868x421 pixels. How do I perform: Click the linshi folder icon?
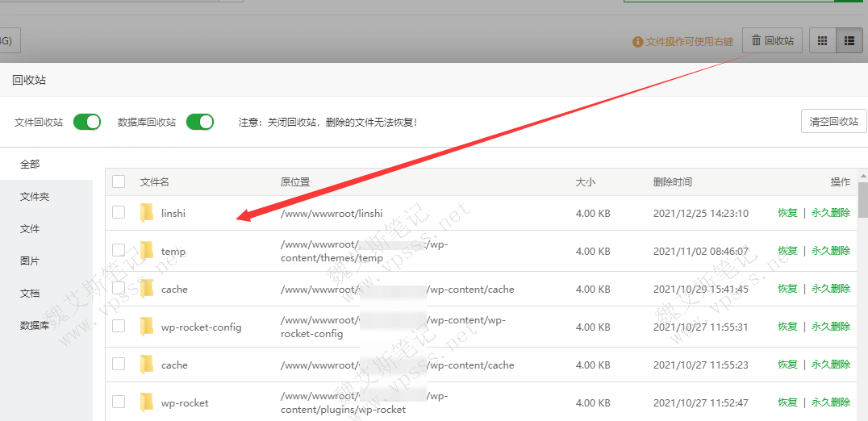(x=146, y=213)
